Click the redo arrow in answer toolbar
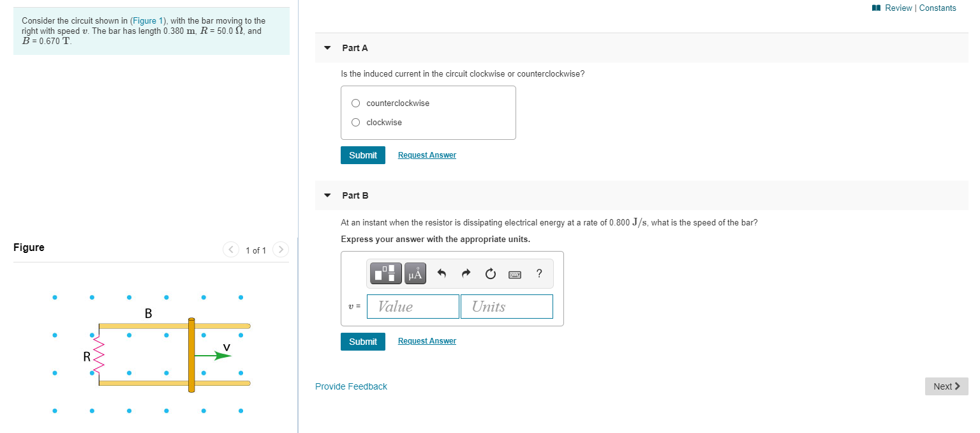Image resolution: width=980 pixels, height=433 pixels. point(465,273)
